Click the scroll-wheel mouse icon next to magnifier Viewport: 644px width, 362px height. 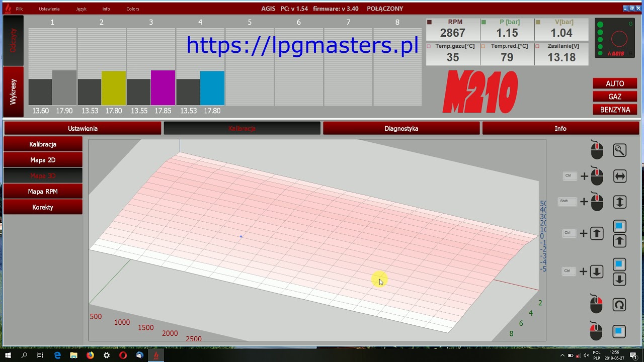pyautogui.click(x=597, y=150)
